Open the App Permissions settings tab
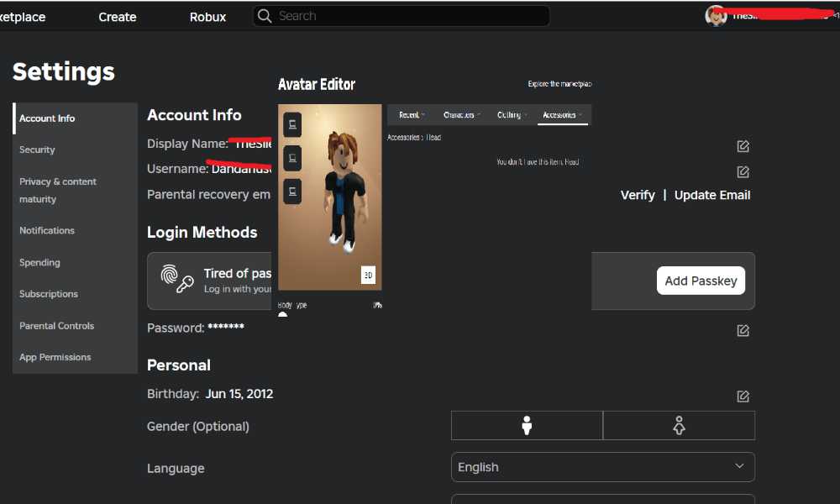The image size is (840, 504). point(75,357)
